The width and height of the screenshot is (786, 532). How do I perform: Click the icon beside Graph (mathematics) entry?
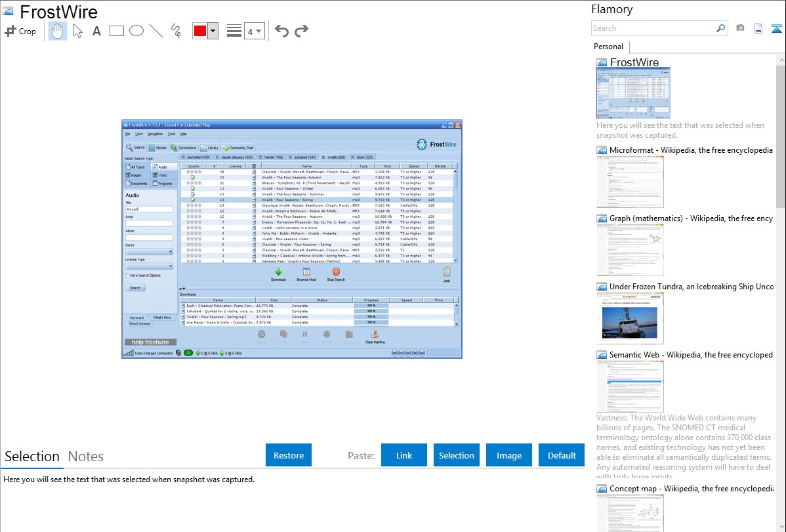click(x=602, y=218)
